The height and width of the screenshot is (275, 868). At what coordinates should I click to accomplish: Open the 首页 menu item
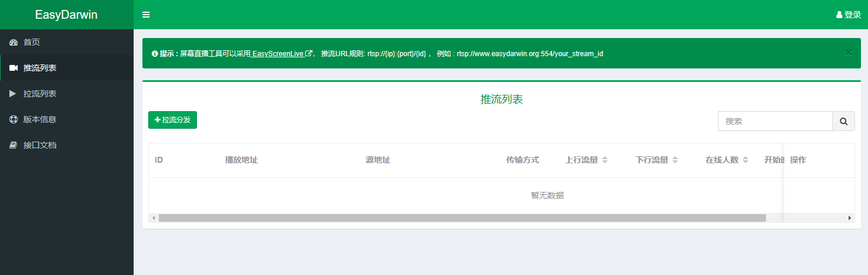[32, 42]
